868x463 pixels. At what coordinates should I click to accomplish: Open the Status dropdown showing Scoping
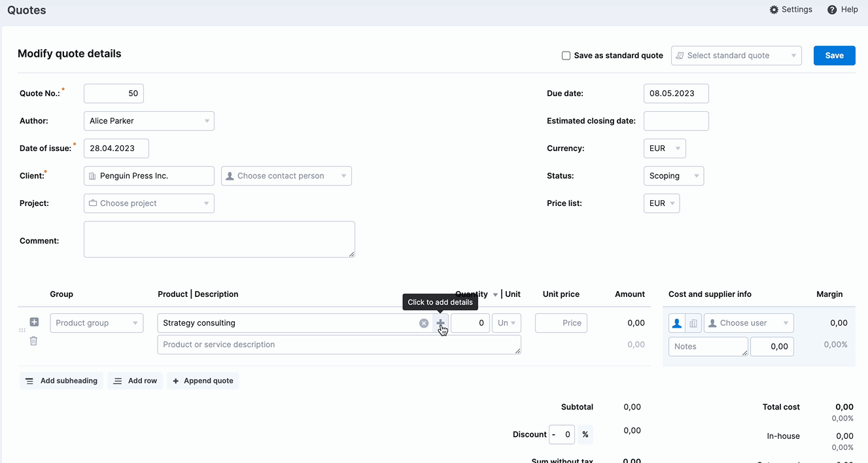click(674, 176)
